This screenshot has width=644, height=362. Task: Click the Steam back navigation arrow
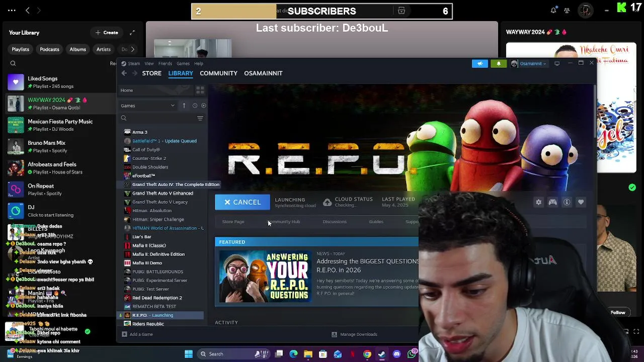[124, 73]
